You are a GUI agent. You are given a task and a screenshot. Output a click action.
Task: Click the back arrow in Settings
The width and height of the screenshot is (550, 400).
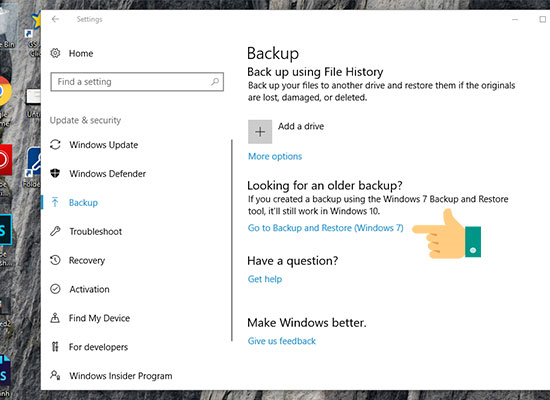click(55, 19)
